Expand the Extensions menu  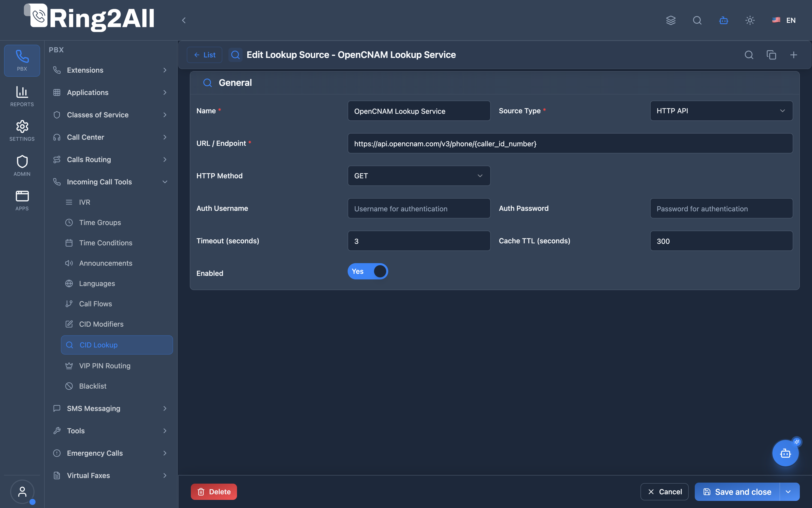tap(110, 70)
